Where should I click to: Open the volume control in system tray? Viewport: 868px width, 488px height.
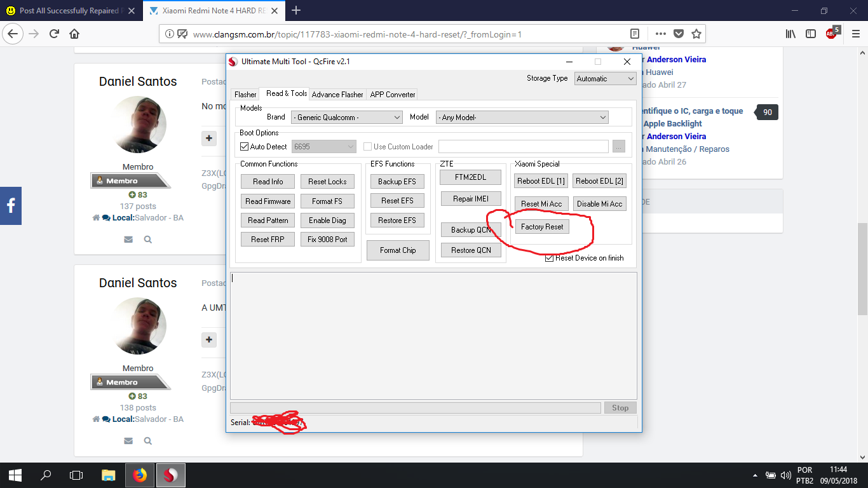tap(785, 475)
